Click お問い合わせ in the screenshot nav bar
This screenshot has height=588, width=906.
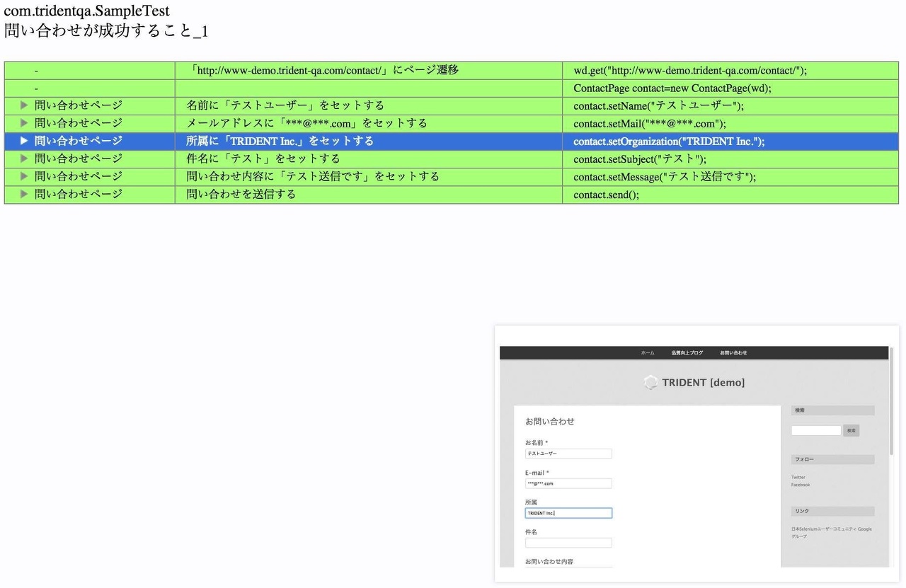[733, 352]
